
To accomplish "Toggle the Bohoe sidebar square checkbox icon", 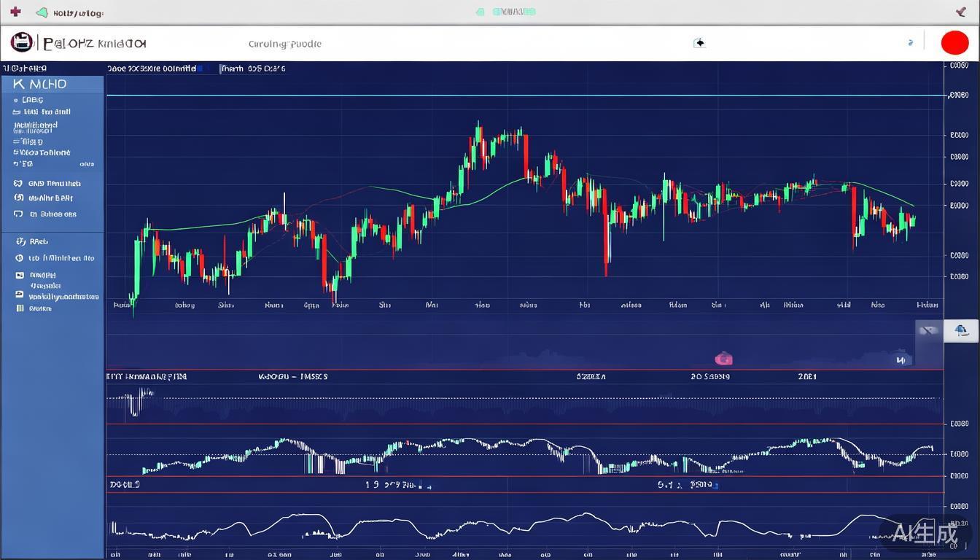I will pos(18,214).
